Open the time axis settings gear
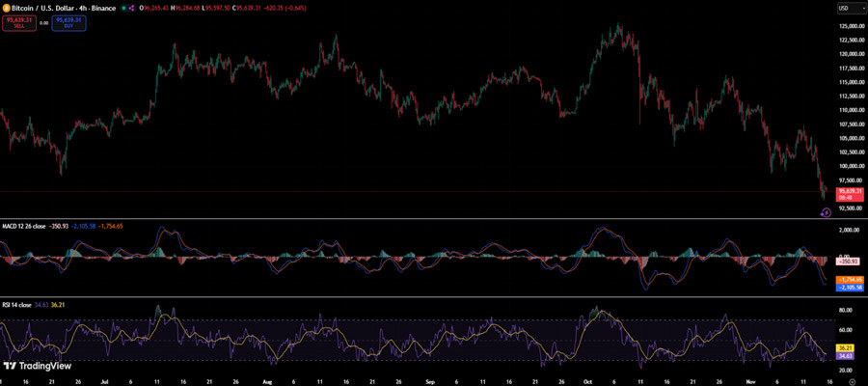Image resolution: width=868 pixels, height=386 pixels. [x=852, y=382]
